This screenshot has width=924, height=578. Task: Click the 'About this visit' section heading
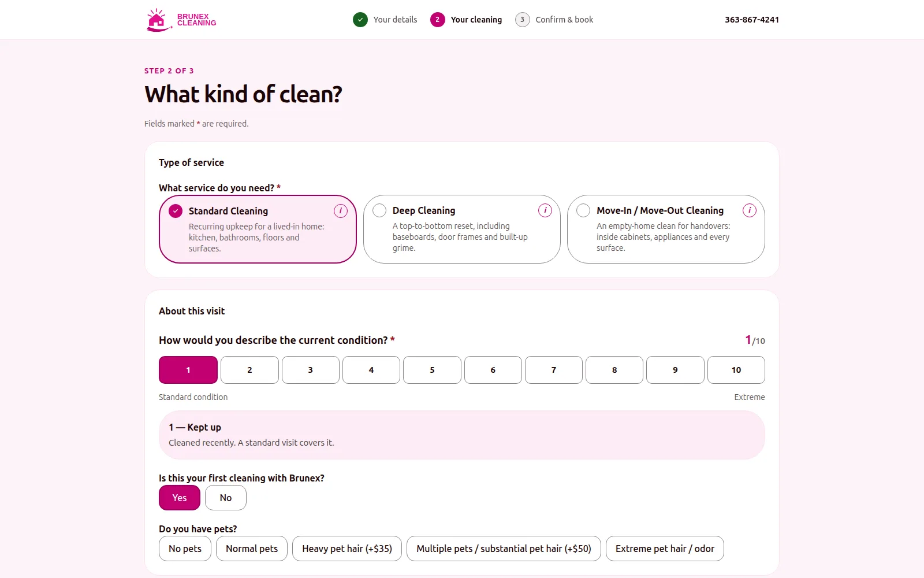(192, 311)
